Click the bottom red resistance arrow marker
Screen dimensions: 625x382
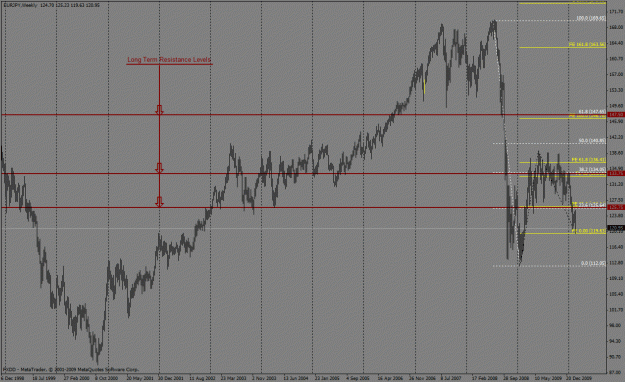pos(159,202)
